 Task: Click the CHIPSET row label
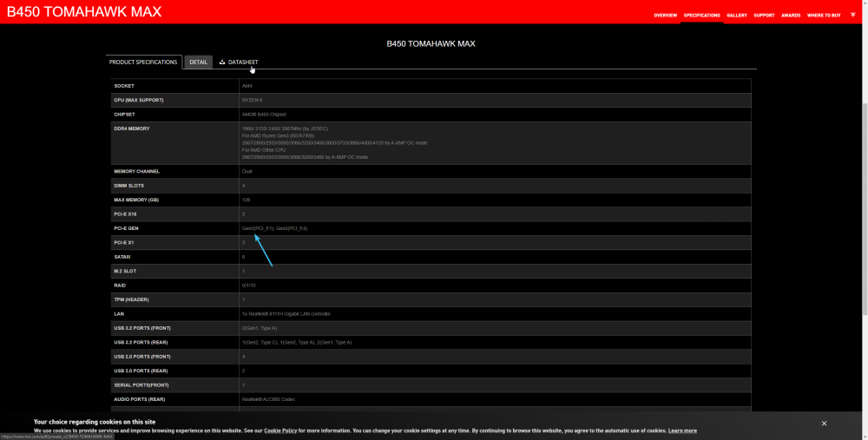124,115
